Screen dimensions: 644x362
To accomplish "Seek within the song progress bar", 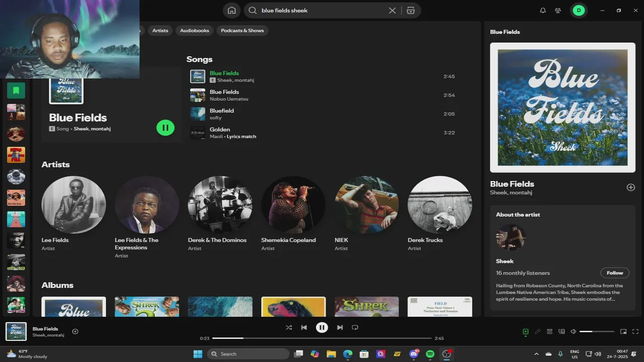I will point(322,338).
